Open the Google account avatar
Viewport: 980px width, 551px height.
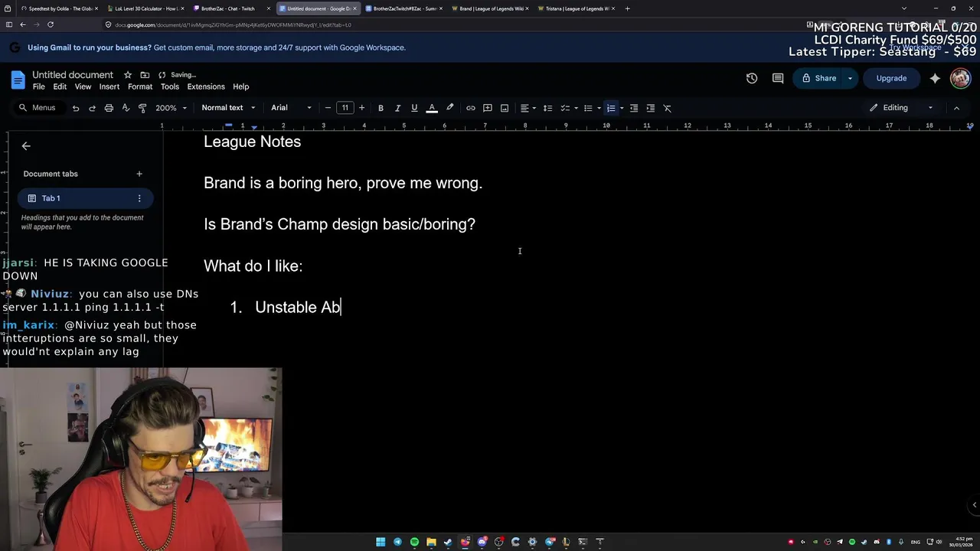[960, 78]
